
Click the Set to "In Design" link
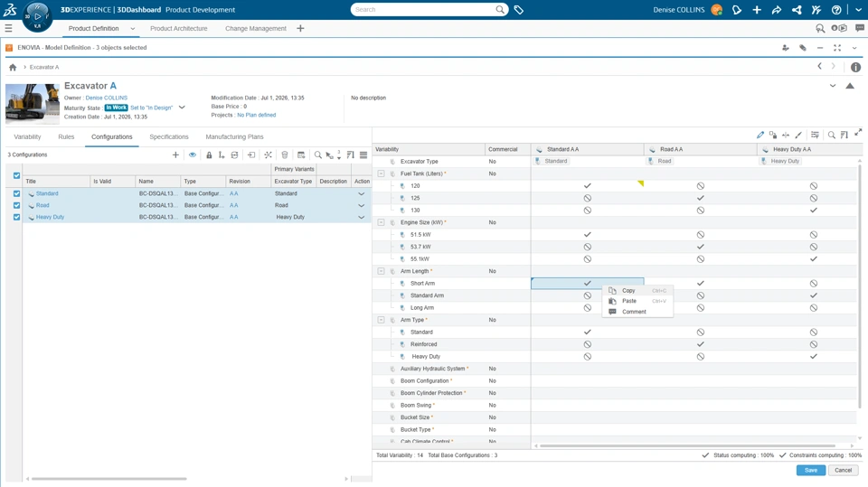tap(152, 108)
